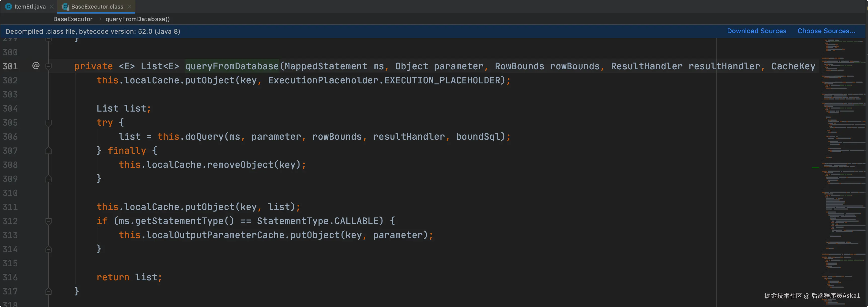Click the method end fold marker at line 317
This screenshot has width=868, height=307.
tap(49, 291)
